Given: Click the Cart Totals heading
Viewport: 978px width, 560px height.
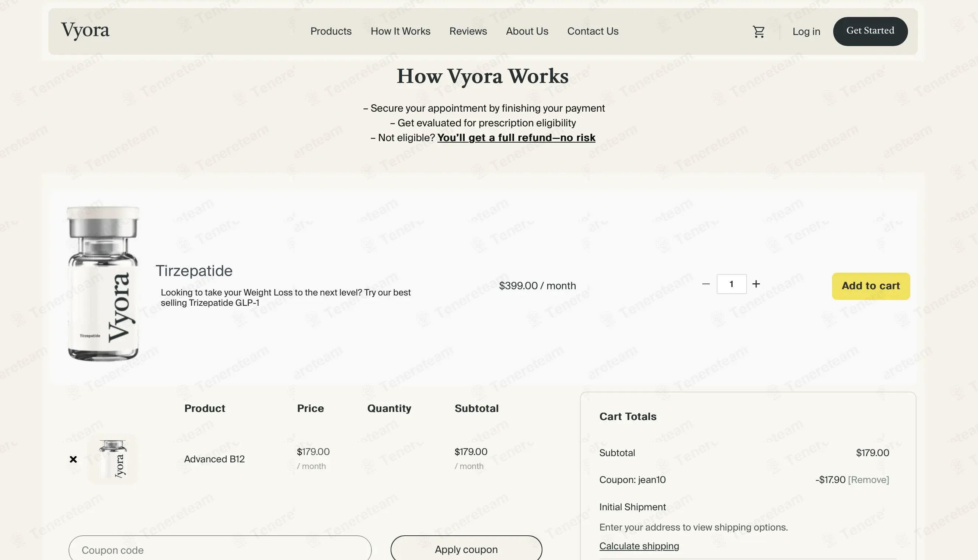Looking at the screenshot, I should (x=628, y=417).
